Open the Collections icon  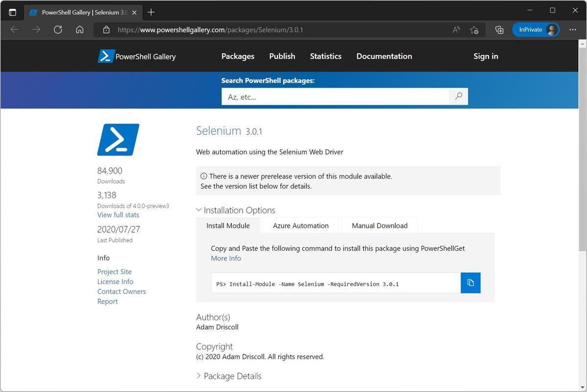point(499,30)
